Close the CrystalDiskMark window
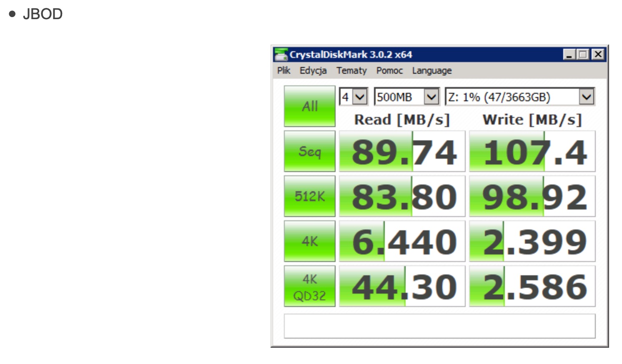 click(598, 55)
